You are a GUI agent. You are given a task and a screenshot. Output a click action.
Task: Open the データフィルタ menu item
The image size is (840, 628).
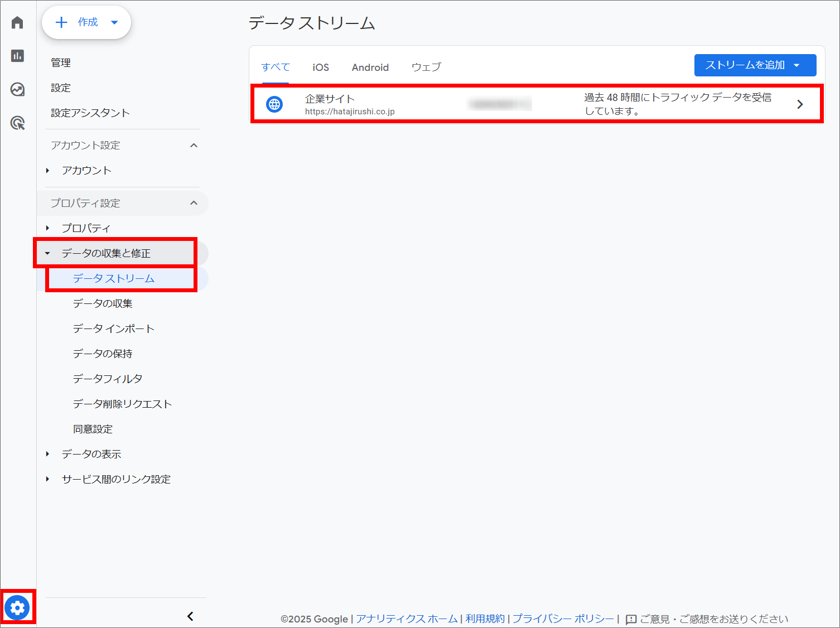pos(108,379)
